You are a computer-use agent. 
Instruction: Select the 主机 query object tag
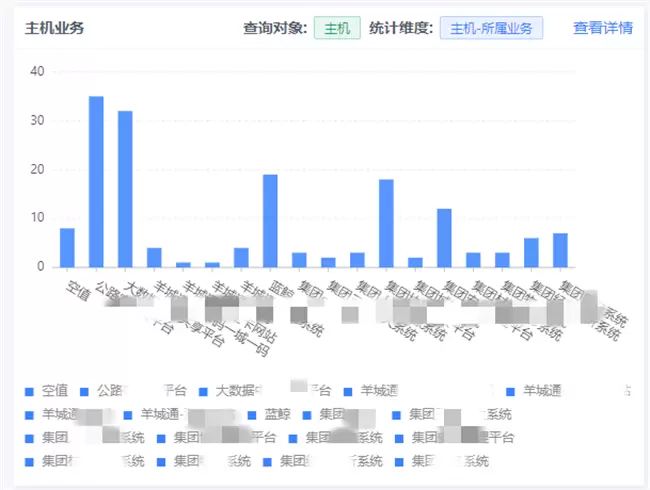click(x=336, y=28)
